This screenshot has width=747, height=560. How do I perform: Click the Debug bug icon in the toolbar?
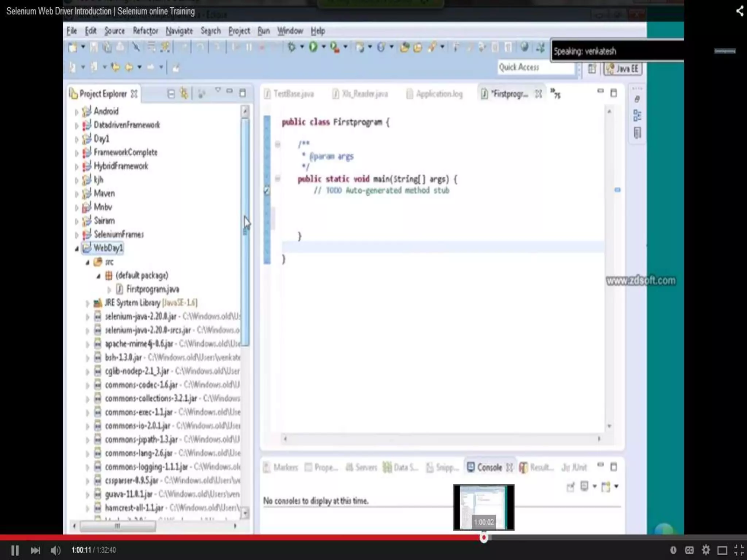coord(291,47)
